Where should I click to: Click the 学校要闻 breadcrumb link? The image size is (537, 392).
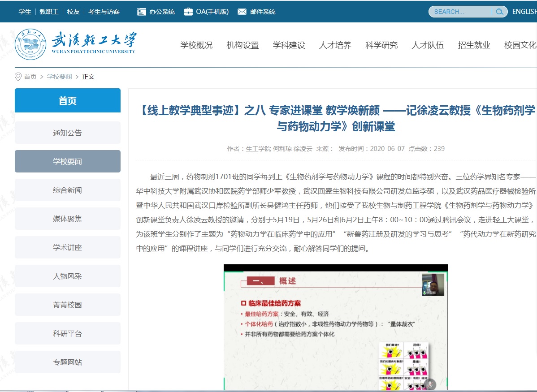pyautogui.click(x=59, y=77)
